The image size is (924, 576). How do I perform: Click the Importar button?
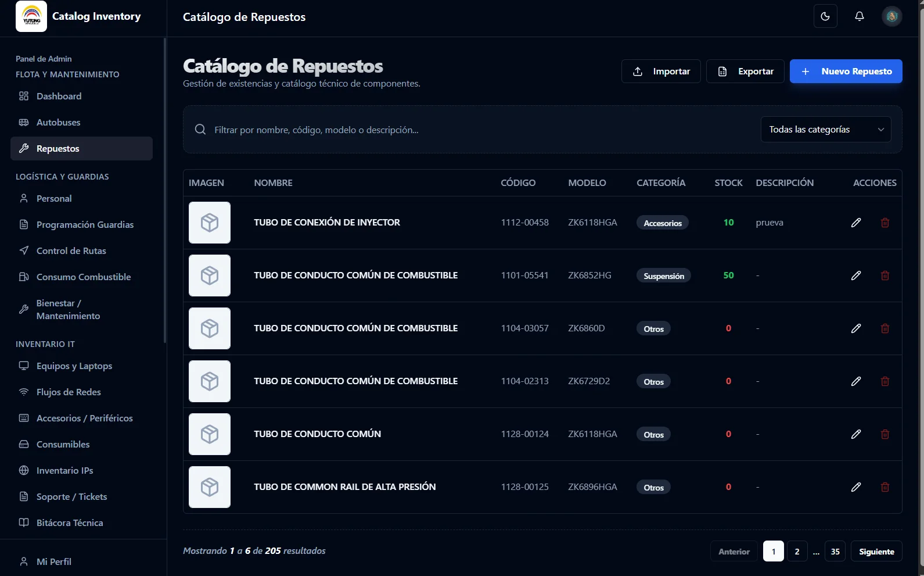point(661,71)
